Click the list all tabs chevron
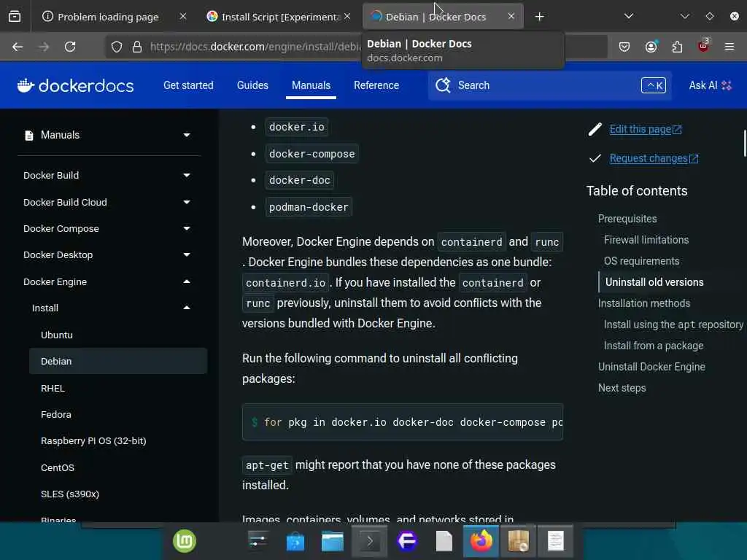Screen dimensions: 747x560 (x=629, y=16)
